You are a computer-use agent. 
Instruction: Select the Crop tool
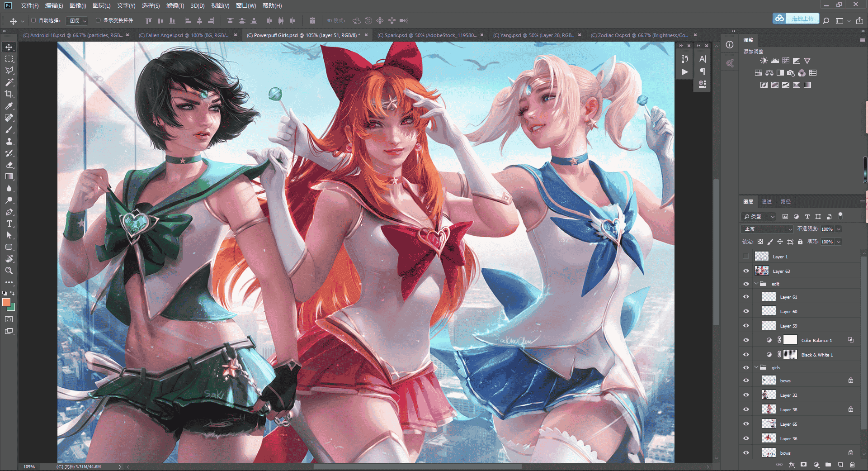[x=9, y=94]
